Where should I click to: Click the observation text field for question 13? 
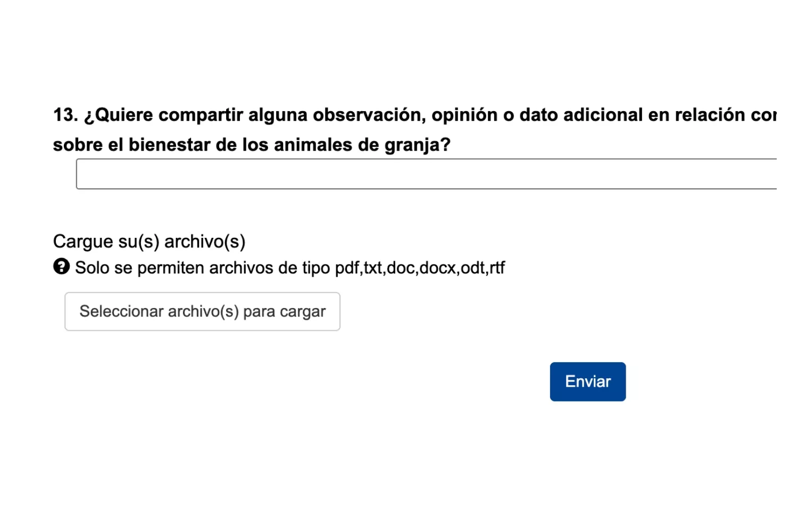[x=426, y=174]
